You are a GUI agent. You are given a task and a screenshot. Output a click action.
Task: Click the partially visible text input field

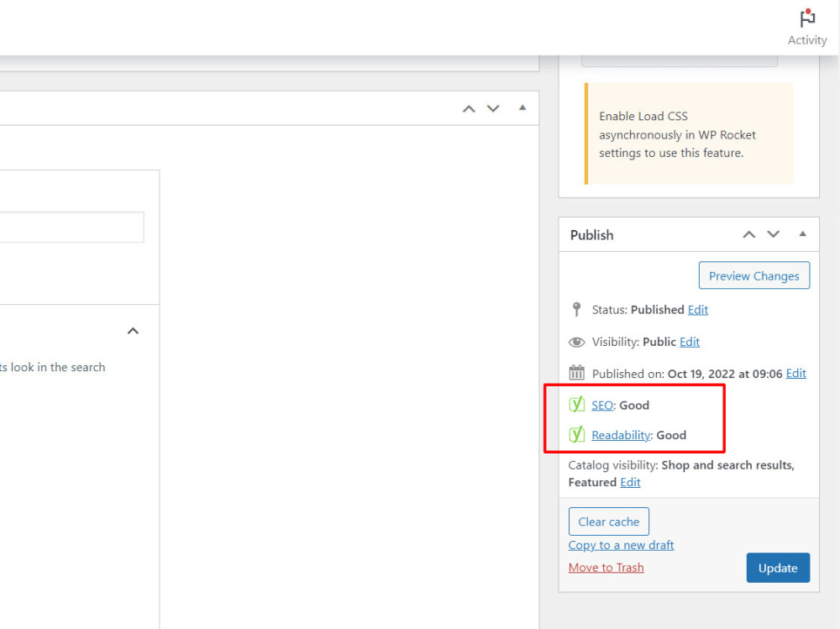pyautogui.click(x=71, y=228)
